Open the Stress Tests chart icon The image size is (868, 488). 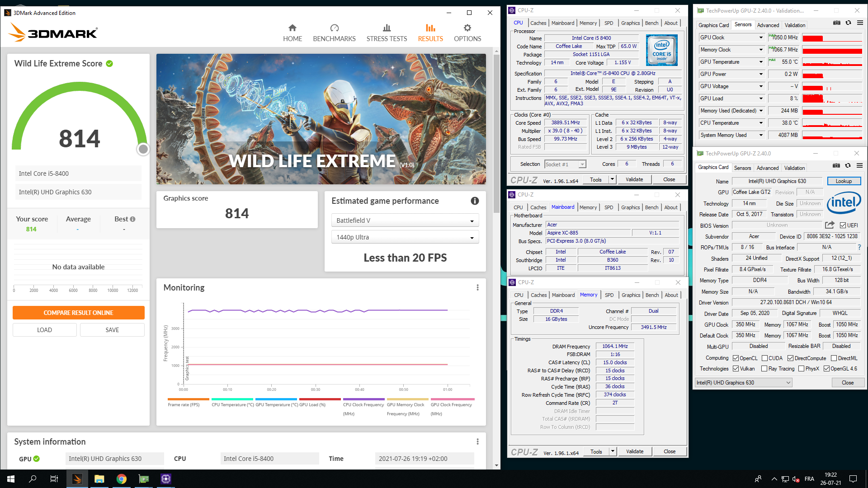click(x=387, y=28)
